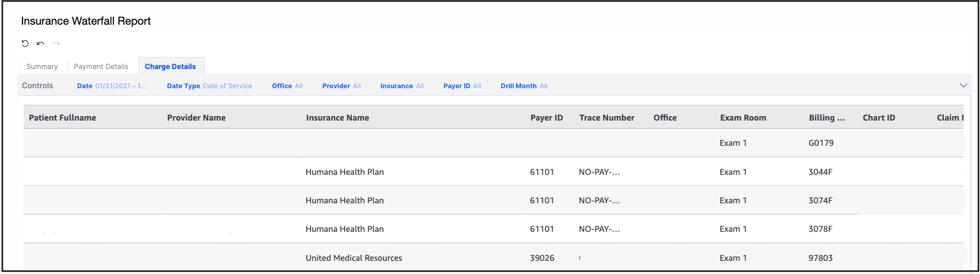This screenshot has width=980, height=274.
Task: Click the undo arrow icon
Action: coord(41,43)
